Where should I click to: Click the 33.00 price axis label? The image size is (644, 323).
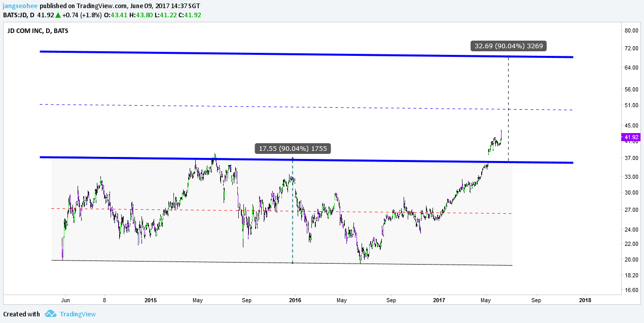tap(631, 177)
